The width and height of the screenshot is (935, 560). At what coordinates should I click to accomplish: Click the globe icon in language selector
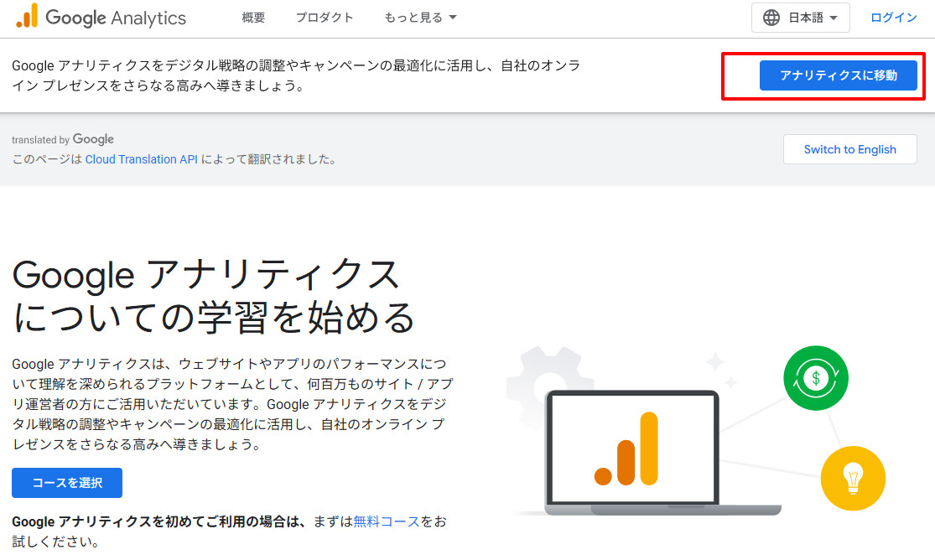tap(771, 18)
